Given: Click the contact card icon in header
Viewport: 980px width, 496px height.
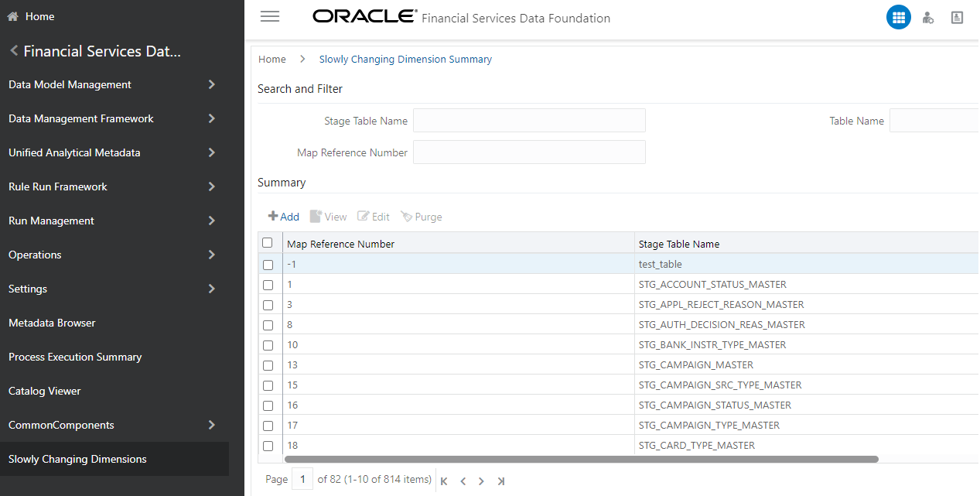Looking at the screenshot, I should point(958,17).
